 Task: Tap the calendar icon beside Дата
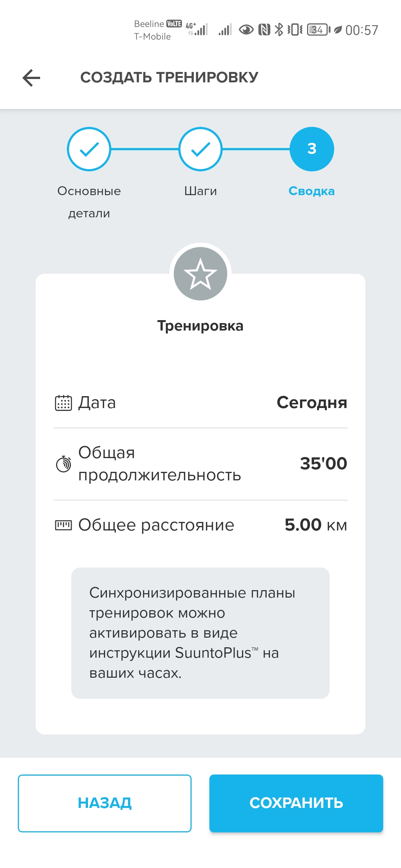click(x=63, y=403)
